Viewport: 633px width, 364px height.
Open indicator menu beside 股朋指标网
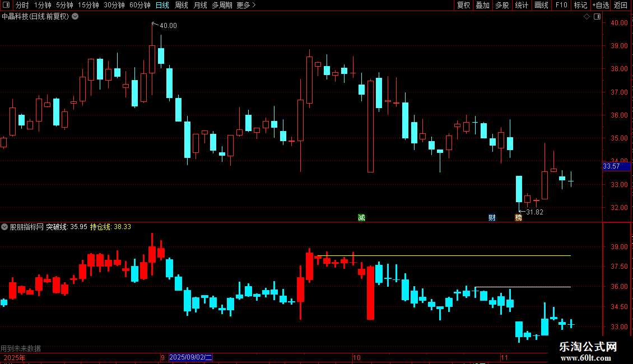[x=4, y=227]
